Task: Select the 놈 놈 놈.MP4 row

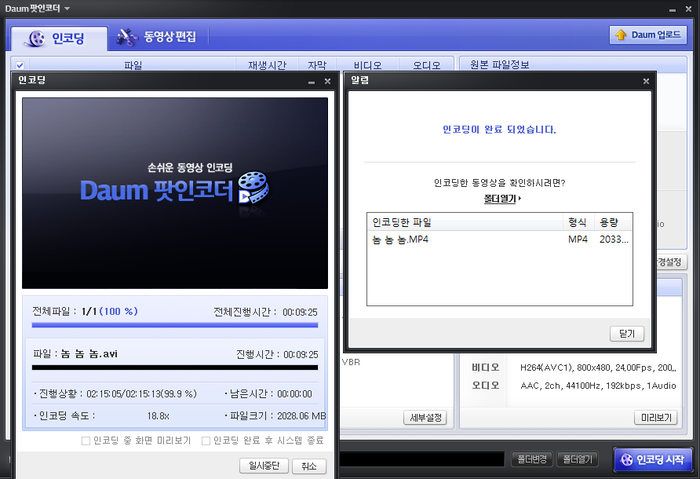Action: [x=500, y=239]
